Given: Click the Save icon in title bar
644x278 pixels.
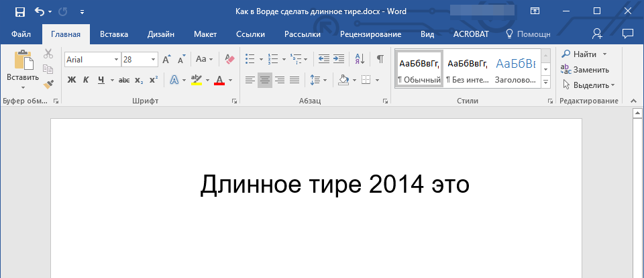Looking at the screenshot, I should pos(19,11).
